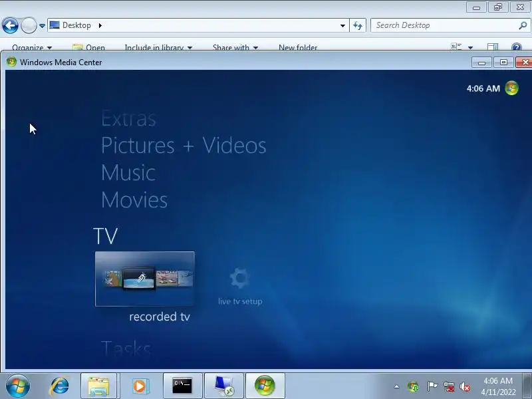The image size is (532, 399).
Task: Launch Windows Media Player from taskbar
Action: (140, 386)
